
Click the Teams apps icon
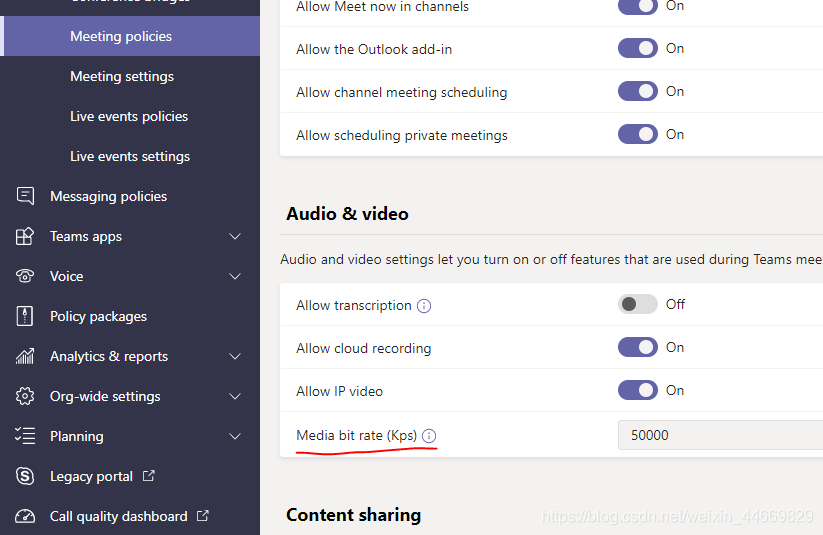[25, 236]
